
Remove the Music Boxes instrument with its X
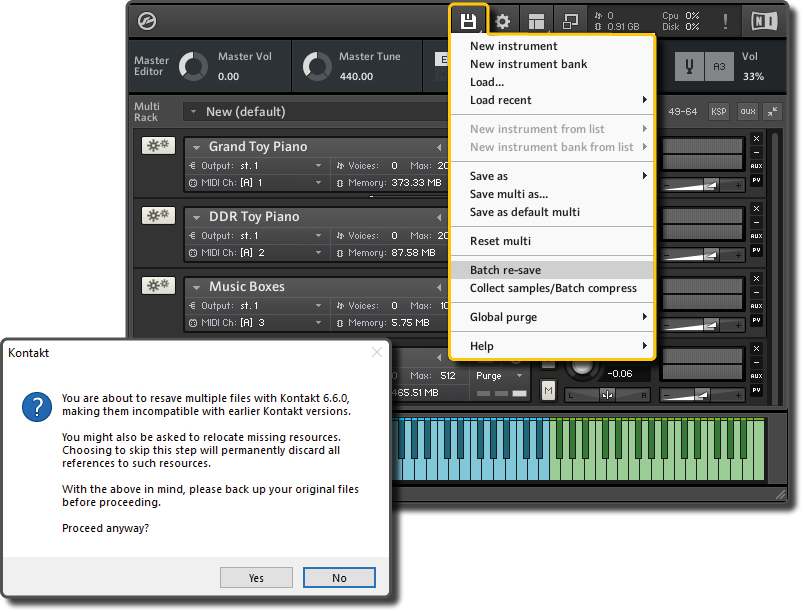click(x=756, y=279)
